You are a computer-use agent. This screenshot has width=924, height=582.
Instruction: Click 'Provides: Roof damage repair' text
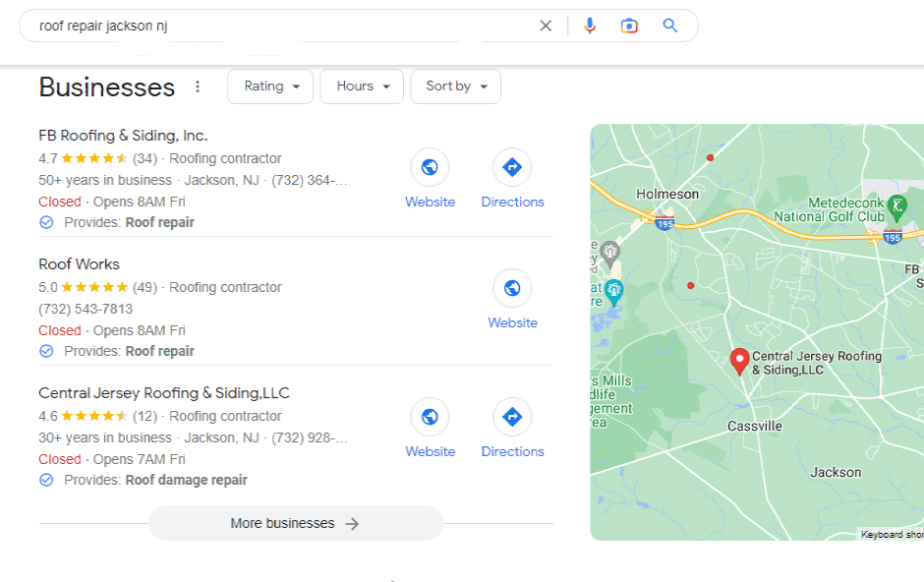155,480
